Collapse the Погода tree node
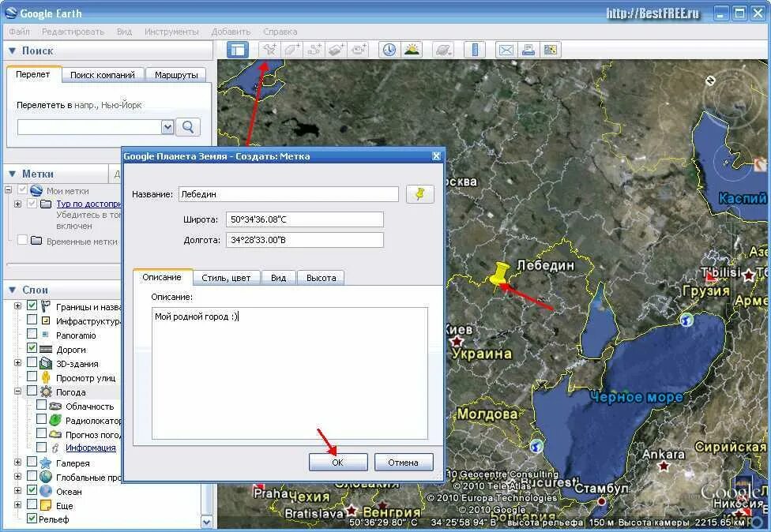 pos(17,392)
